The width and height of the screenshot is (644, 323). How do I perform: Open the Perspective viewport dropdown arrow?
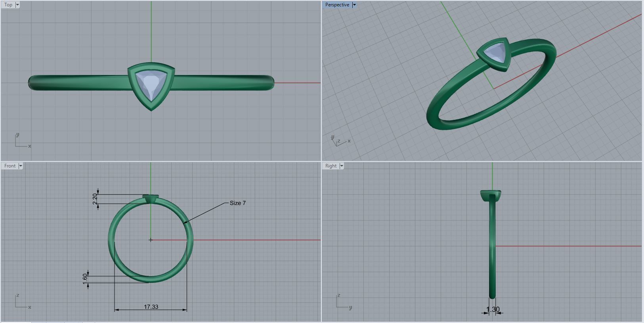(354, 5)
